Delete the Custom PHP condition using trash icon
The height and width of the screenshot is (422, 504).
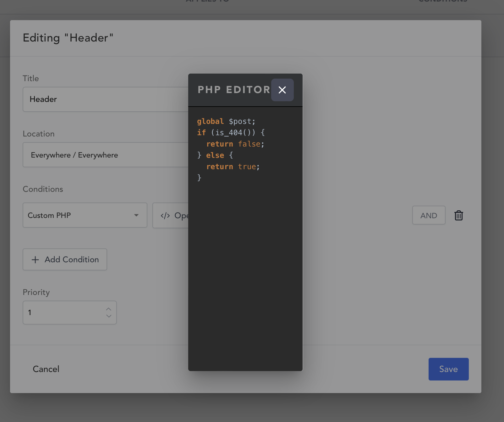coord(458,215)
